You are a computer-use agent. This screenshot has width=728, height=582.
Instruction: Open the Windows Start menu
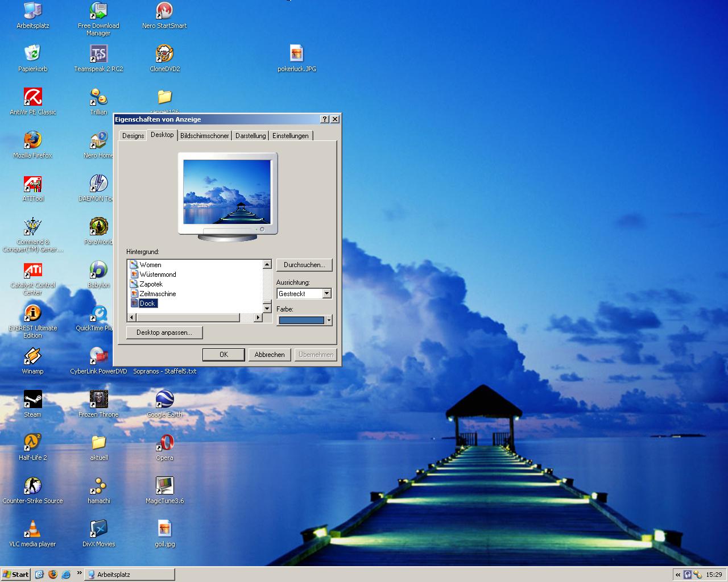[15, 575]
